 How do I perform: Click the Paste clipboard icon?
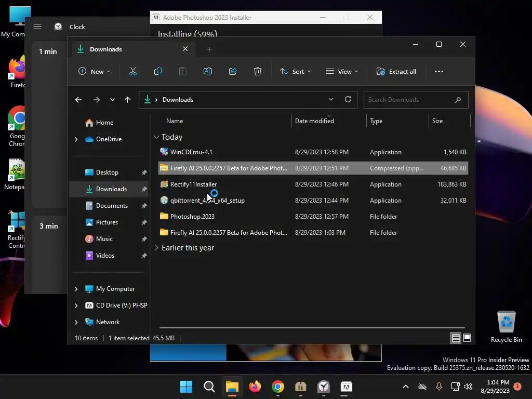pos(182,71)
